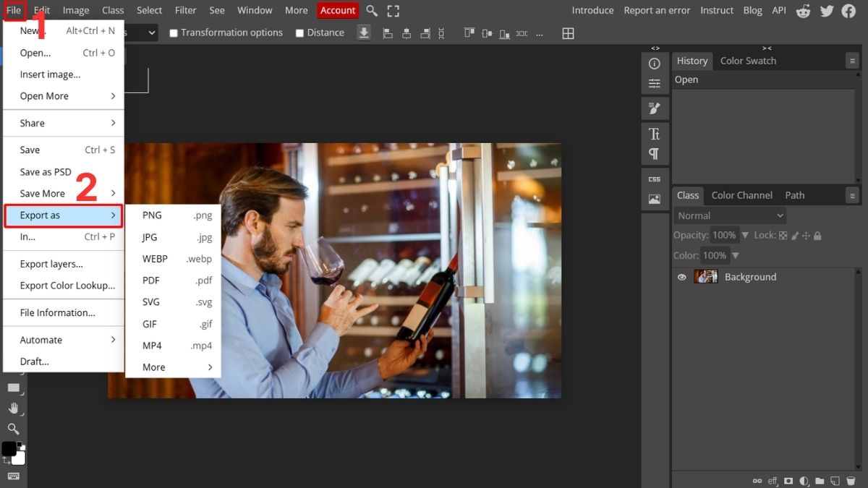
Task: Toggle lock image pixels brush icon
Action: coord(795,235)
